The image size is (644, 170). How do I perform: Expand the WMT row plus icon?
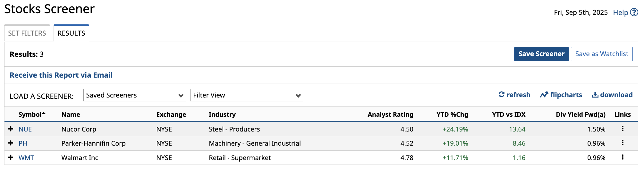[x=11, y=157]
